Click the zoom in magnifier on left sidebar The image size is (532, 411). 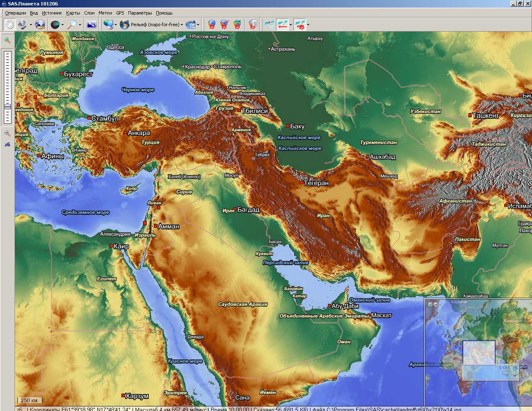7,40
